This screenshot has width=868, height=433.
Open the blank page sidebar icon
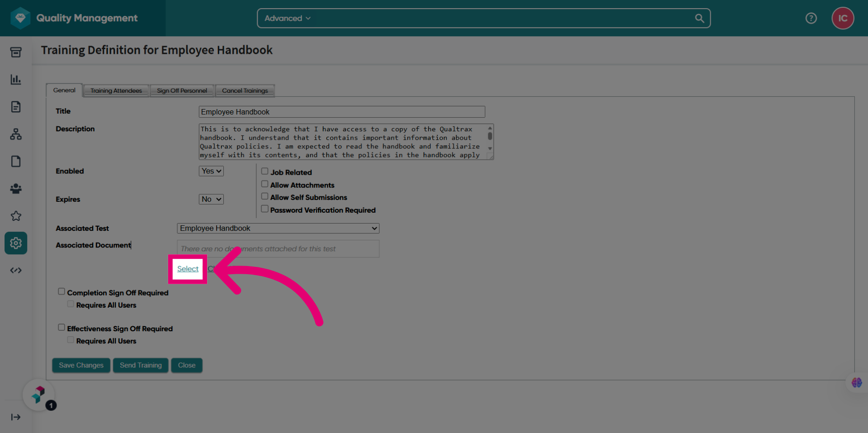pos(16,162)
